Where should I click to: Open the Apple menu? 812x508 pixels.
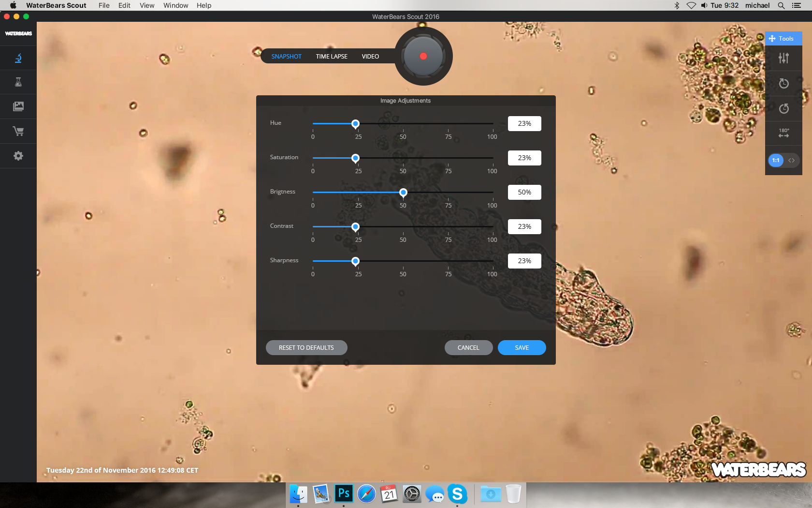[x=13, y=5]
